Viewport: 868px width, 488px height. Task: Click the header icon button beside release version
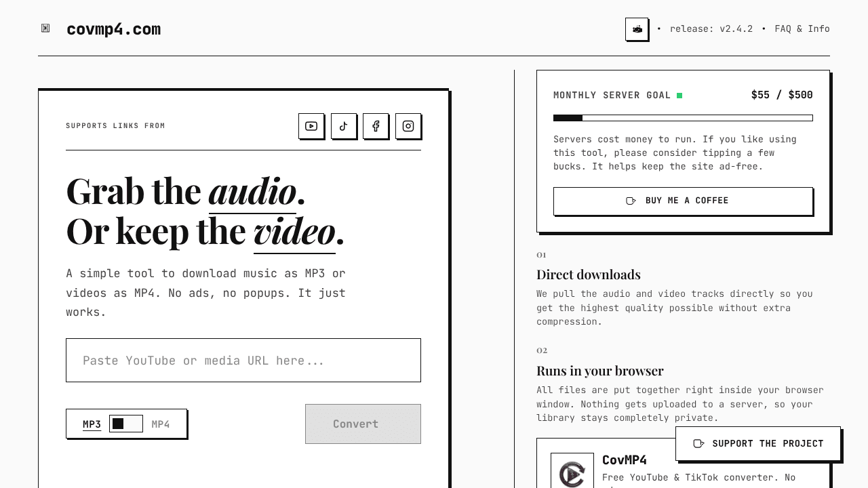(x=637, y=29)
